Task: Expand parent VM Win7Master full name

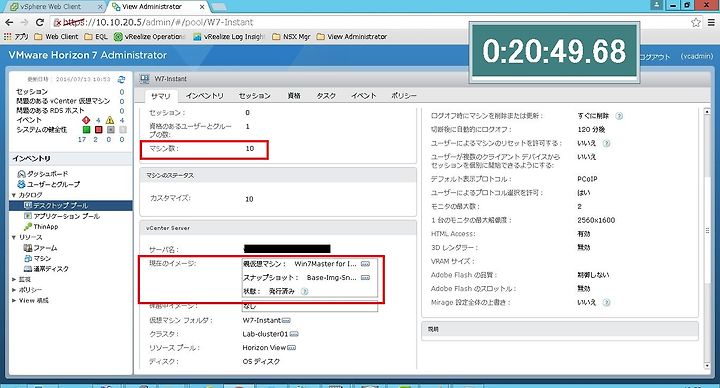Action: coord(365,264)
